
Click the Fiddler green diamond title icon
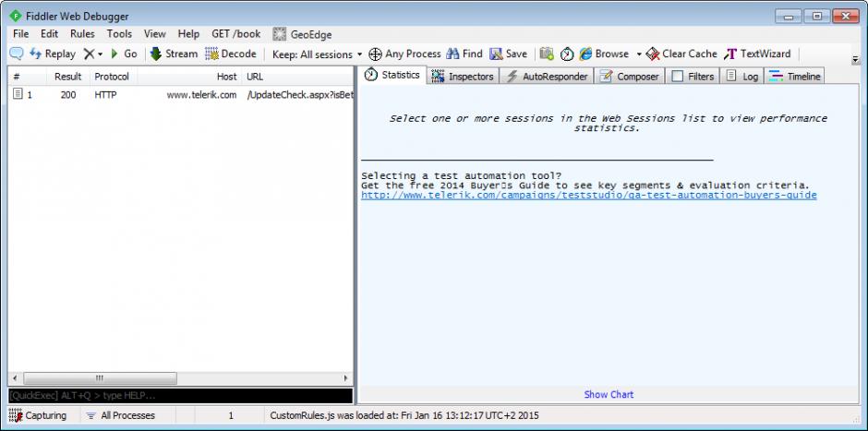click(16, 16)
